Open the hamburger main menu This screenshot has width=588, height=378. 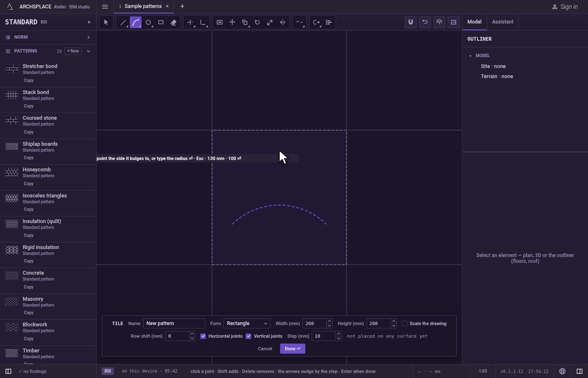tap(105, 7)
